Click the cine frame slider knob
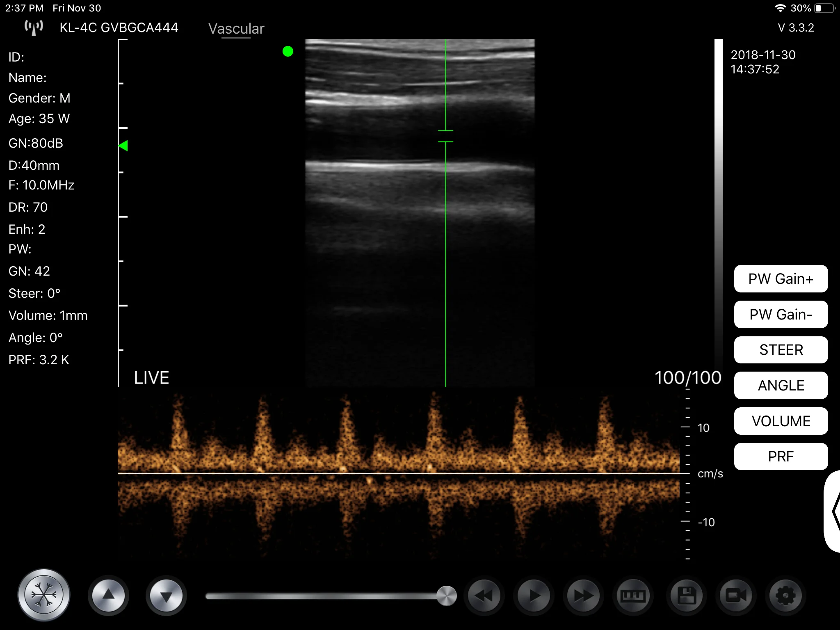The width and height of the screenshot is (840, 630). [x=446, y=596]
